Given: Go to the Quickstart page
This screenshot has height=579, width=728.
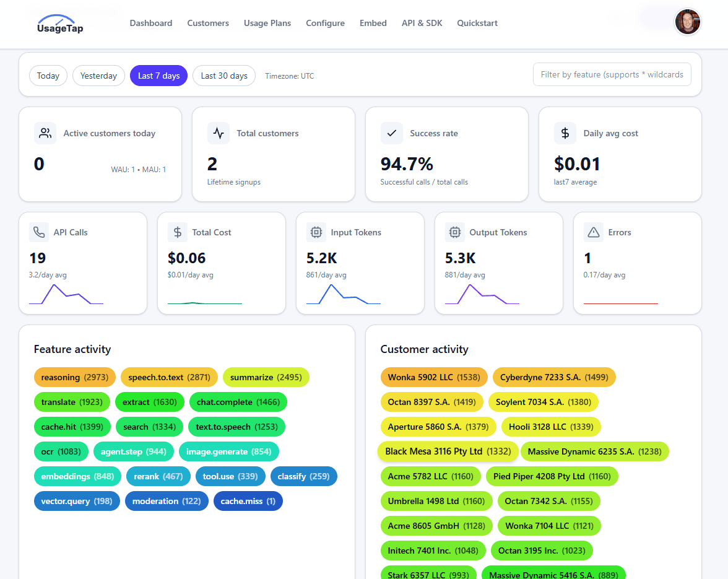Looking at the screenshot, I should pos(477,23).
